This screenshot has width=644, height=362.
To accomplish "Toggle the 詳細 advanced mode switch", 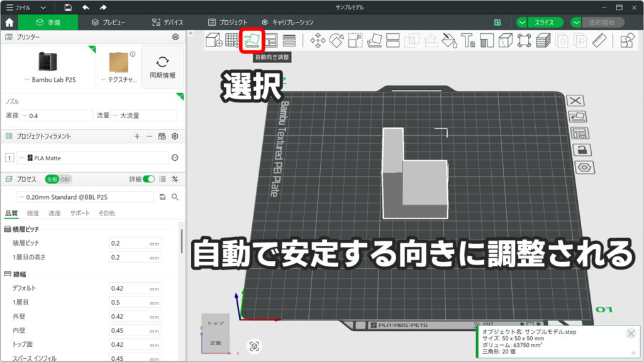I will pyautogui.click(x=148, y=179).
